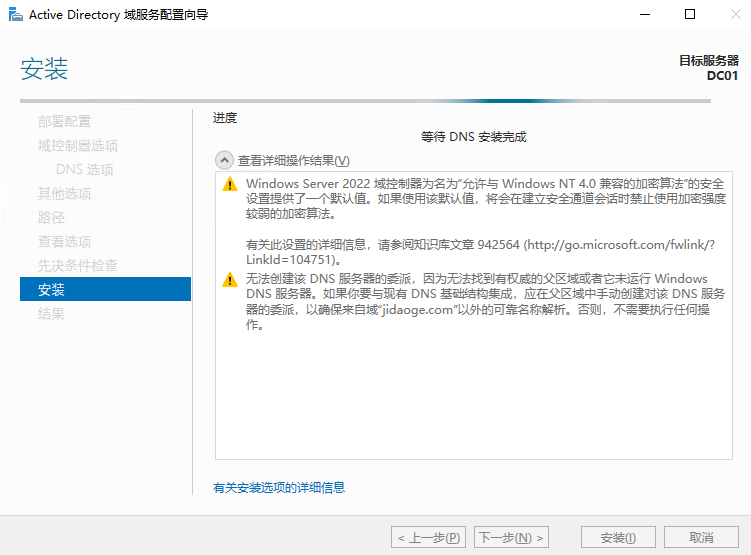Click the 进度 heading
The image size is (751, 555).
pyautogui.click(x=225, y=118)
